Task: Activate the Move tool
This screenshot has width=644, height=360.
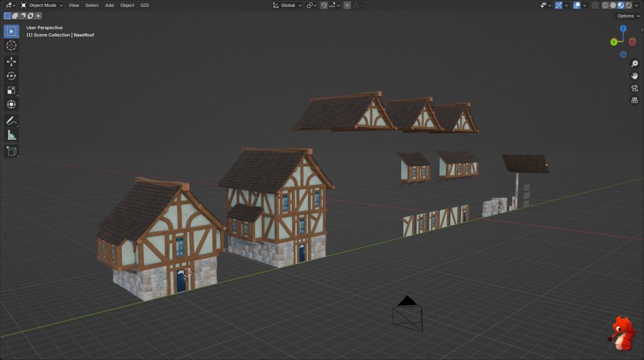Action: pos(11,62)
